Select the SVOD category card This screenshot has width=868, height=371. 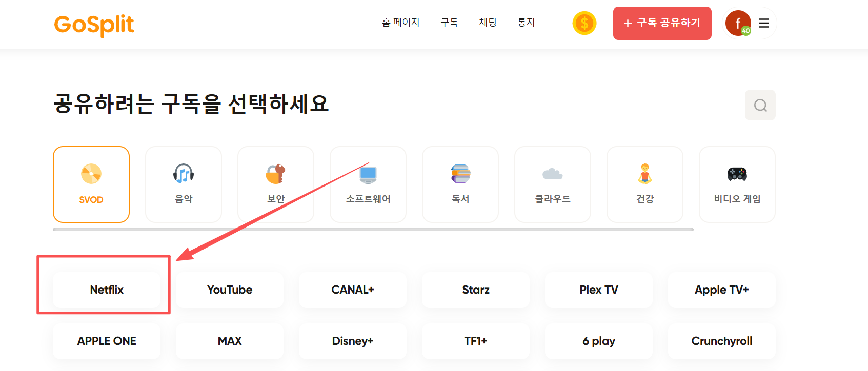tap(91, 184)
